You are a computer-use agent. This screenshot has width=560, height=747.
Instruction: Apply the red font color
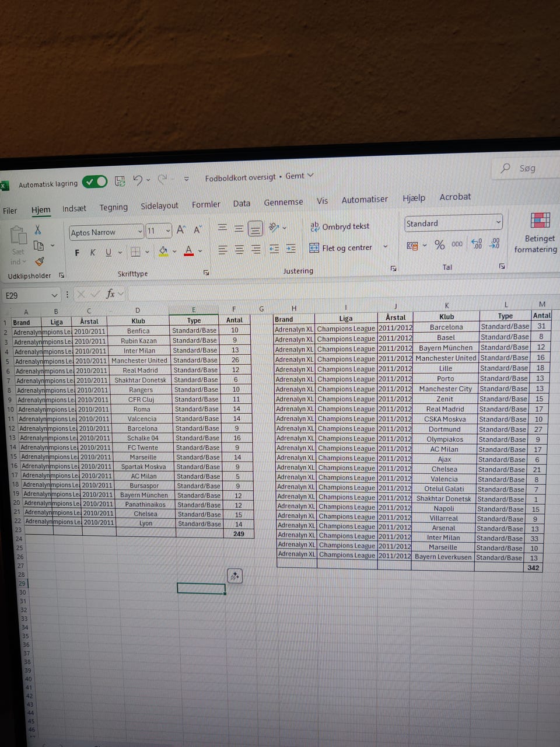(x=188, y=250)
